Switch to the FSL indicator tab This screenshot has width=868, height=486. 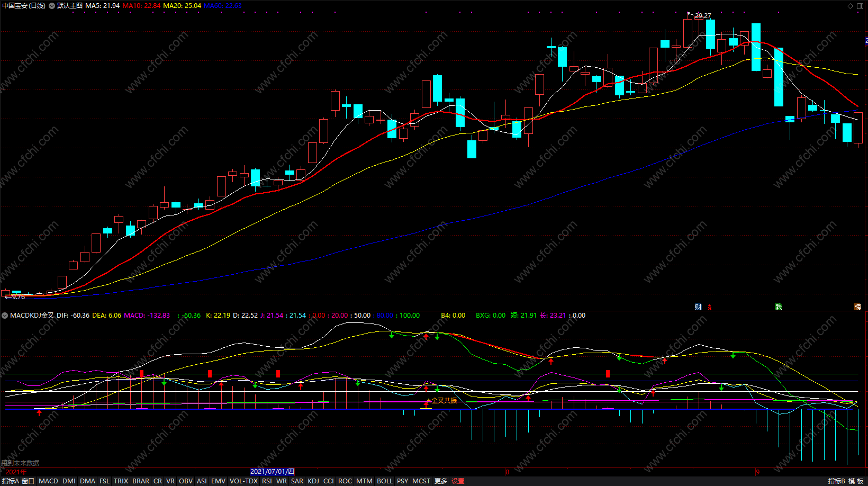click(105, 481)
